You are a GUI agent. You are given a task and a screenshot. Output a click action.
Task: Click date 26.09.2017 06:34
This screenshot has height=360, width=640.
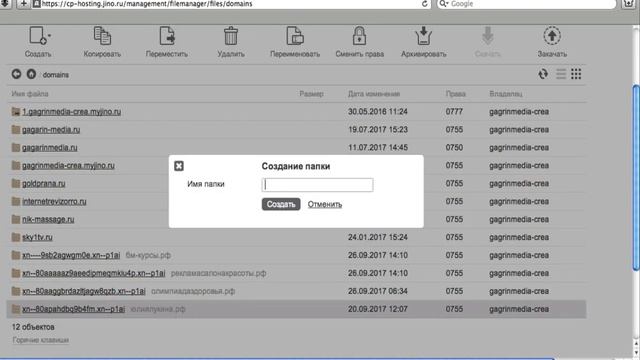(x=378, y=291)
